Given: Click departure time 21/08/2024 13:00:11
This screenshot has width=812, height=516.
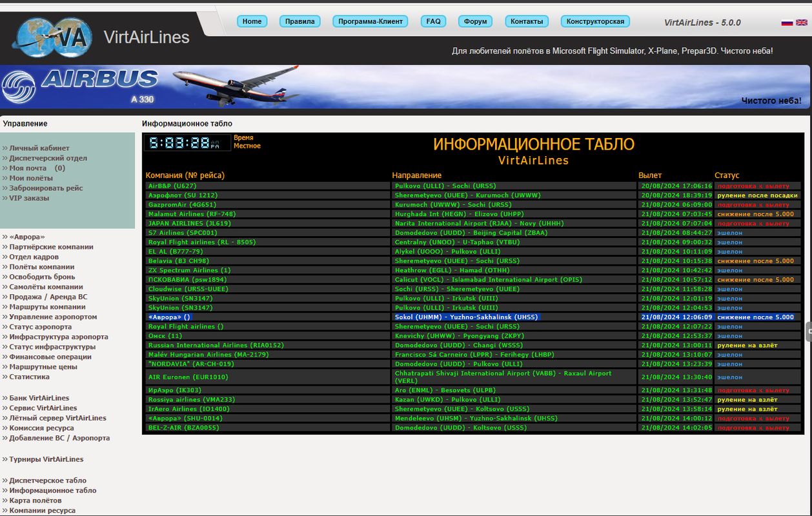Looking at the screenshot, I should pos(676,345).
